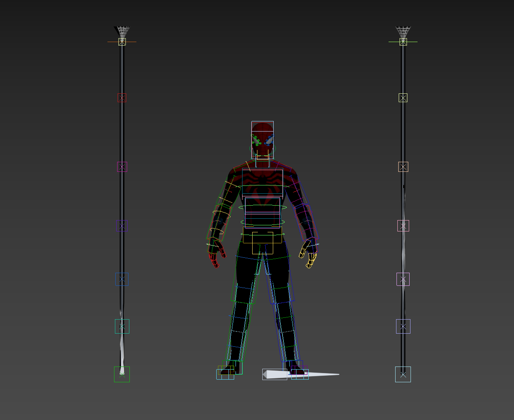Viewport: 514px width, 420px height.
Task: Click pink control box on right web rope
Action: 403,226
